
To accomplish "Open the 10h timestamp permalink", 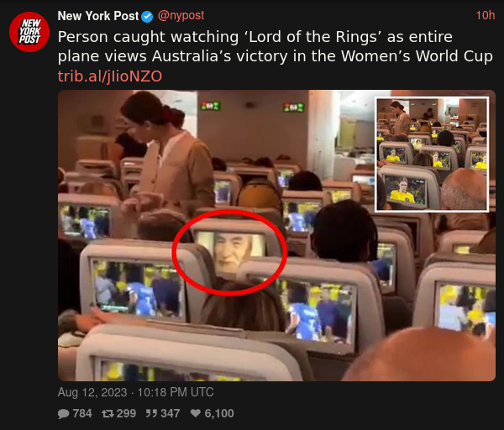I will (x=486, y=15).
